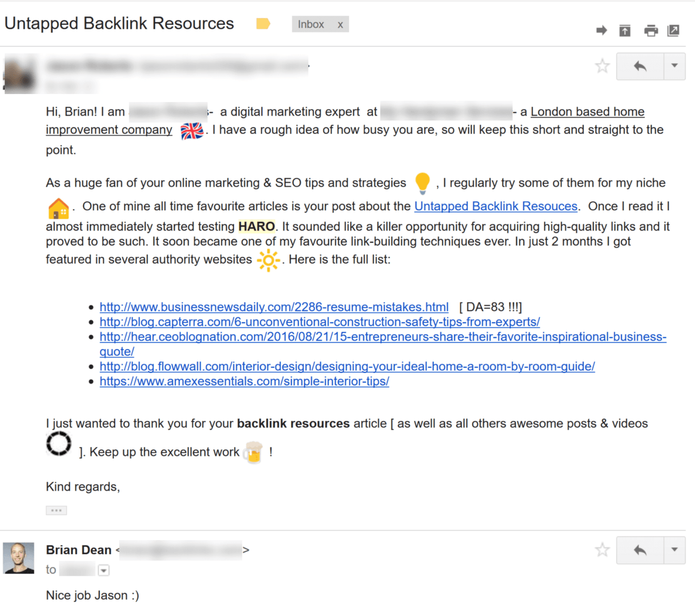
Task: Remove the Inbox label with the x
Action: point(340,24)
